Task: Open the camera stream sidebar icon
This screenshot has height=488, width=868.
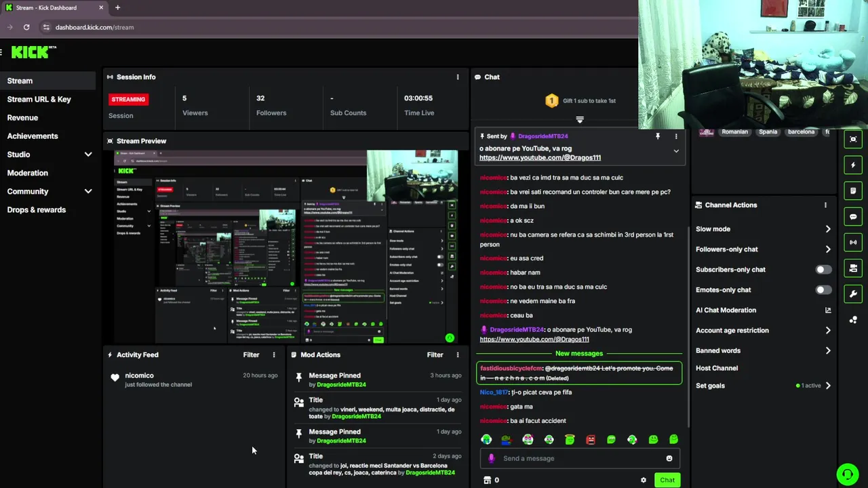Action: pos(853,268)
